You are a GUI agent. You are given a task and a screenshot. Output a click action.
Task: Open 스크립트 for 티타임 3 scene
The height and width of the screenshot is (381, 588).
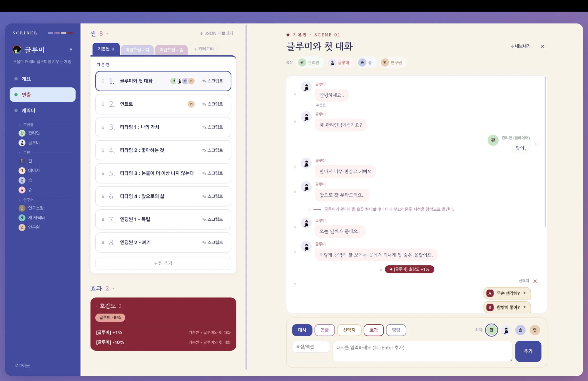coord(213,173)
